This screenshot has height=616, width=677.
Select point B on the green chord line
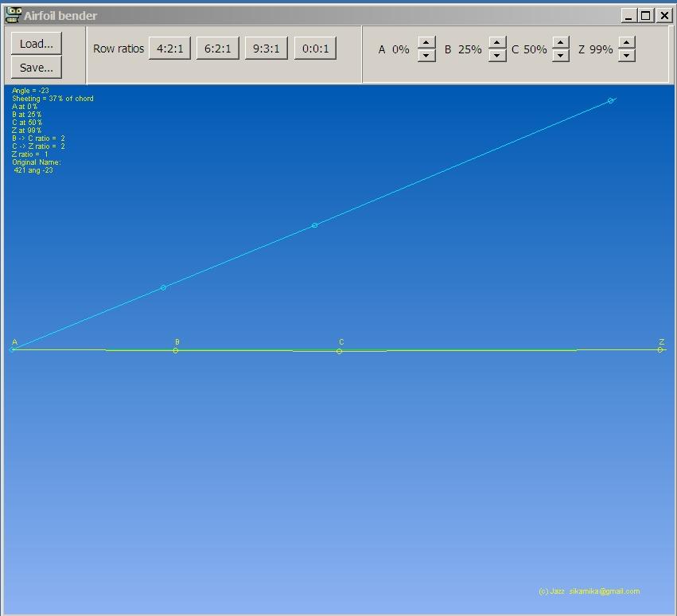(x=176, y=350)
